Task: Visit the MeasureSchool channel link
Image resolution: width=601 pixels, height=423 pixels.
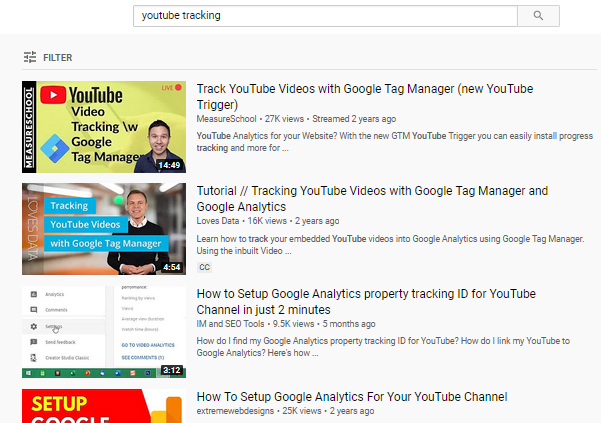Action: [227, 119]
